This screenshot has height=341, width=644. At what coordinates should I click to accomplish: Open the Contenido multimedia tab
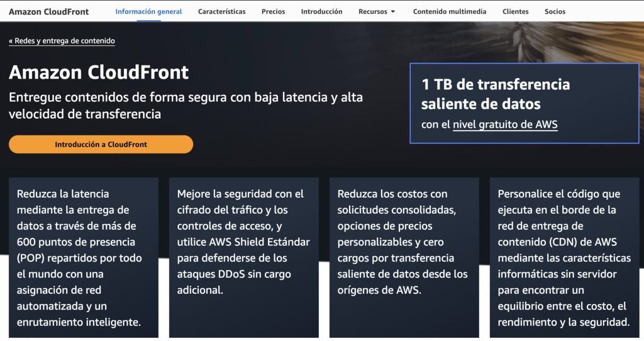pyautogui.click(x=449, y=11)
